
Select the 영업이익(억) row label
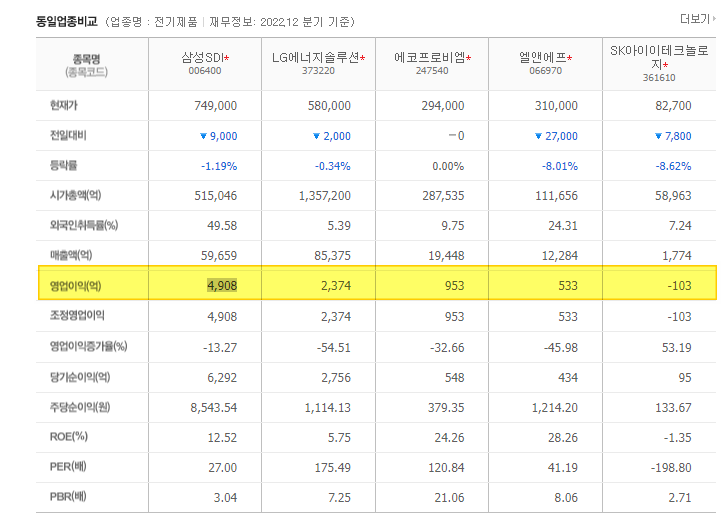coord(75,285)
